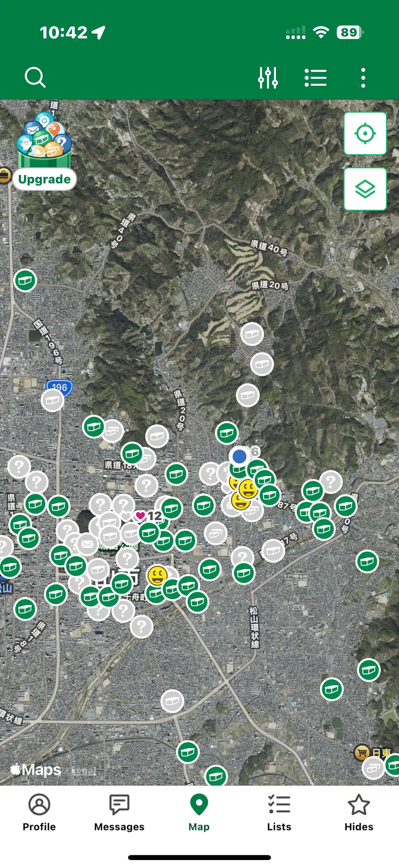
Task: Tap the pink heart favorites marker
Action: click(x=140, y=516)
